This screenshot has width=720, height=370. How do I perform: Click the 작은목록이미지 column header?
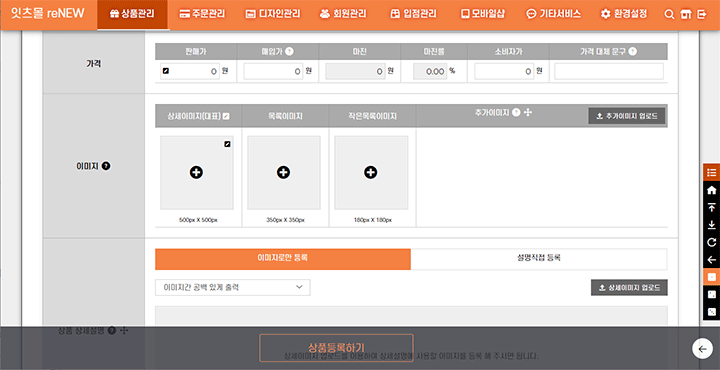coord(372,116)
